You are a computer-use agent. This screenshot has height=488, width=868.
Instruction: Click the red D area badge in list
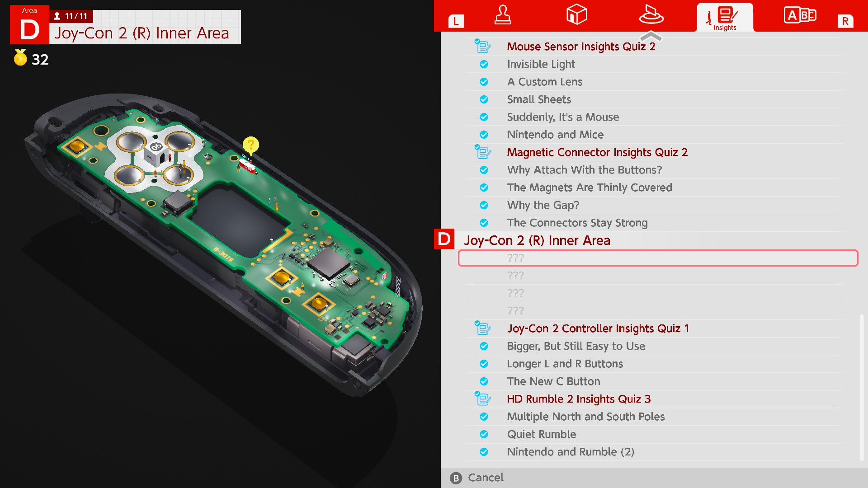(x=444, y=239)
